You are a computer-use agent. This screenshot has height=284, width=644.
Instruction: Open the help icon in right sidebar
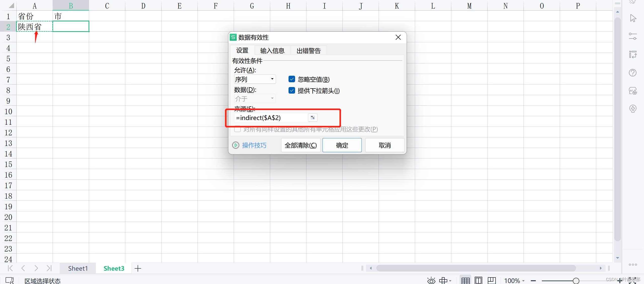(x=633, y=73)
